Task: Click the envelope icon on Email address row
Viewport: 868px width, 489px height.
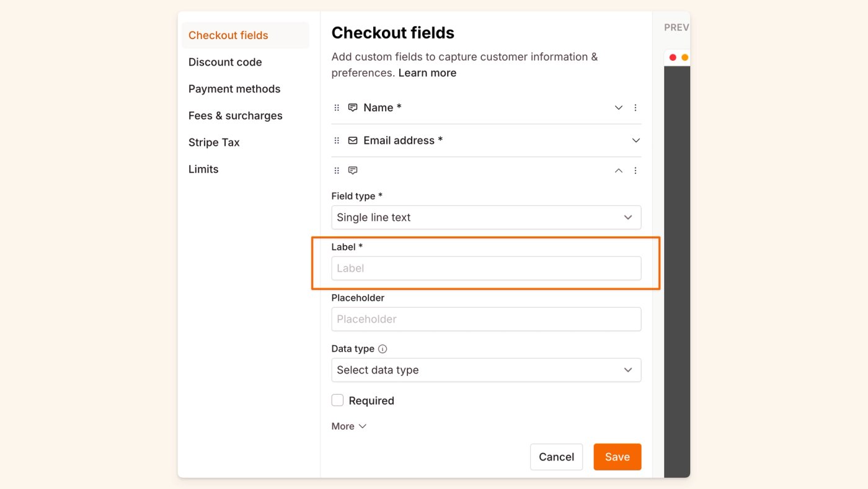Action: 353,141
